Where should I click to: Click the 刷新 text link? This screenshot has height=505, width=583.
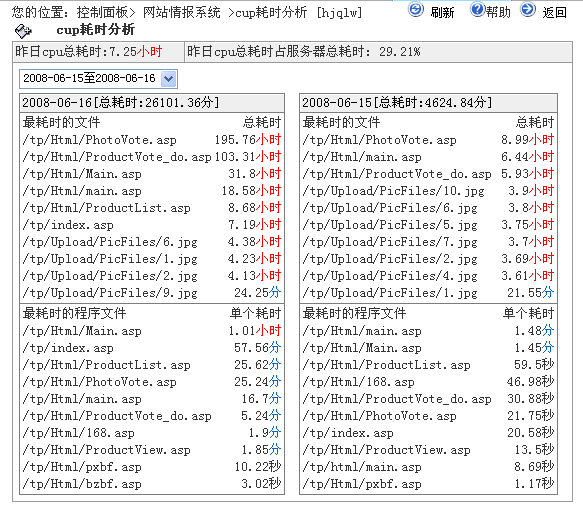[442, 13]
